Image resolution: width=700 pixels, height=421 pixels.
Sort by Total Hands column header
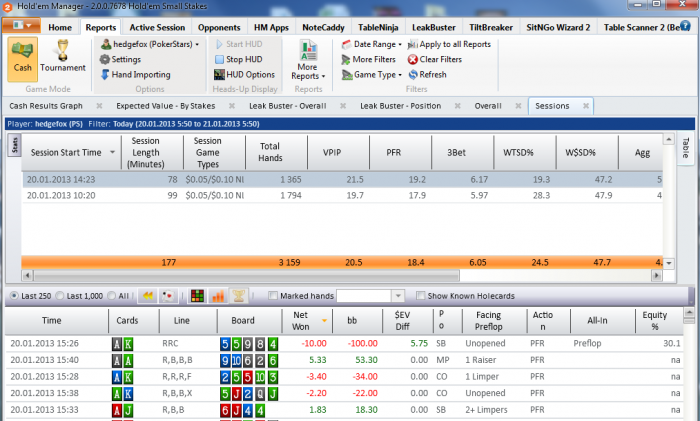pos(276,152)
